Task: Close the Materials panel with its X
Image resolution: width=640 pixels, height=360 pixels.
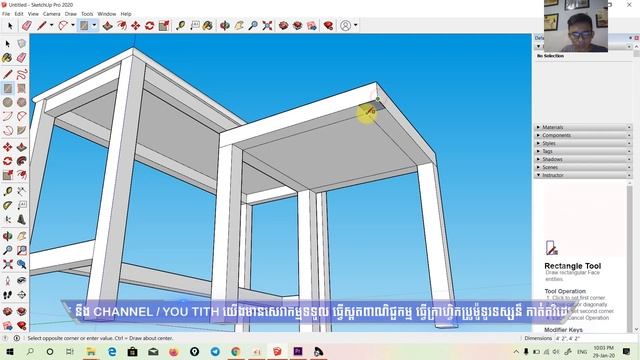Action: (x=629, y=127)
